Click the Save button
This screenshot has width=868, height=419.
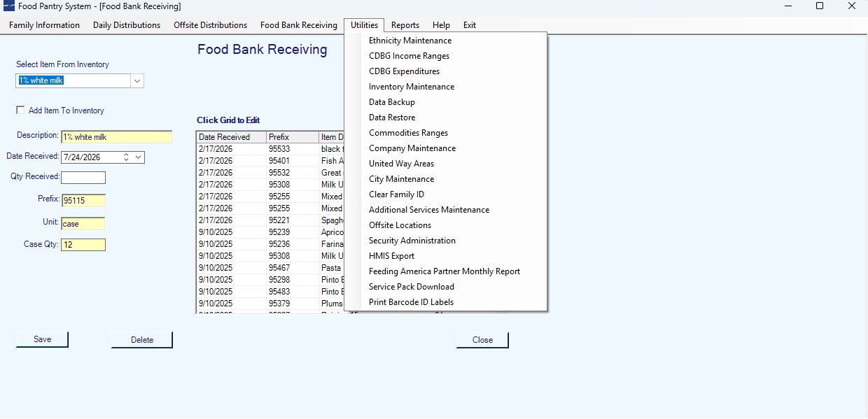coord(43,339)
